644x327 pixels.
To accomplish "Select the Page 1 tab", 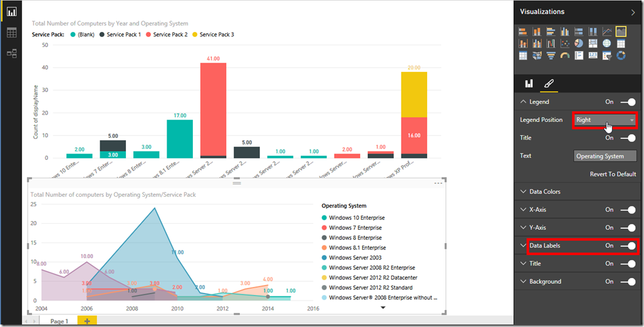I will pos(59,321).
